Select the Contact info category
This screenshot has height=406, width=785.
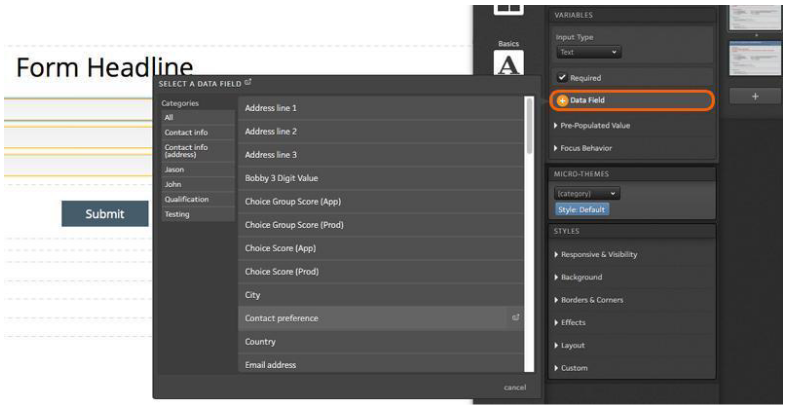pyautogui.click(x=186, y=132)
